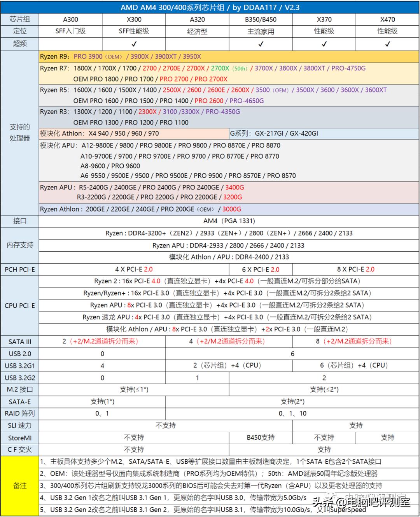The width and height of the screenshot is (420, 517).
Task: Click the B350/B450 column header
Action: [x=260, y=19]
